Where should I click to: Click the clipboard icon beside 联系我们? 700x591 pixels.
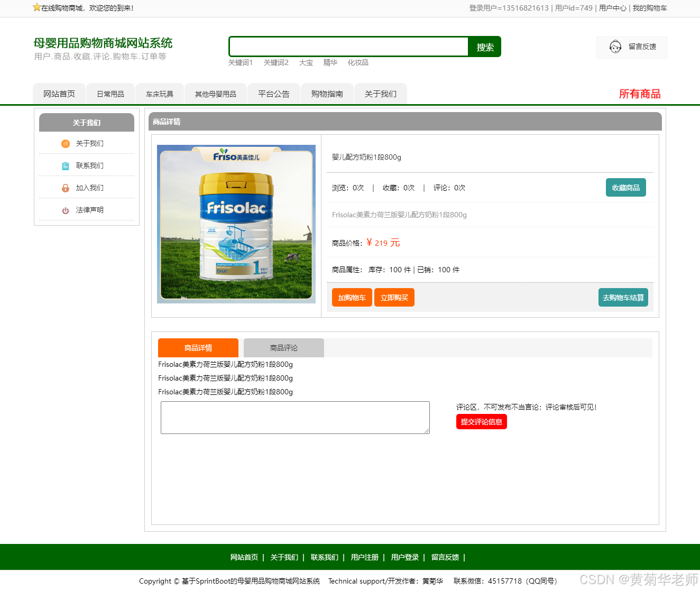[x=66, y=166]
